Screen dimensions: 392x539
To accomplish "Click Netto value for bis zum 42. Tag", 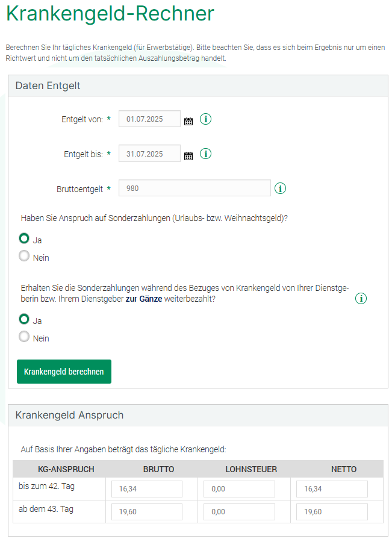I will [332, 489].
